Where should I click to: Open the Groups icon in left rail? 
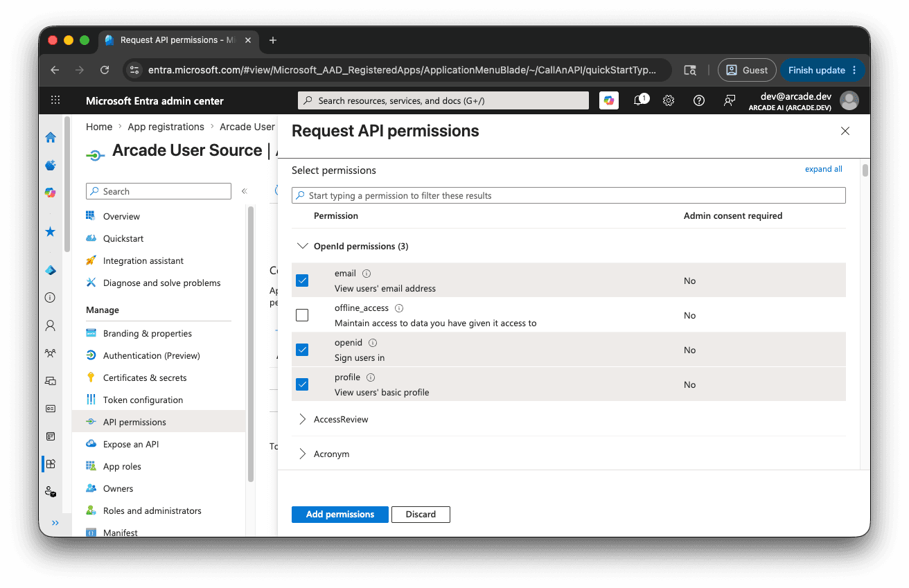point(51,353)
